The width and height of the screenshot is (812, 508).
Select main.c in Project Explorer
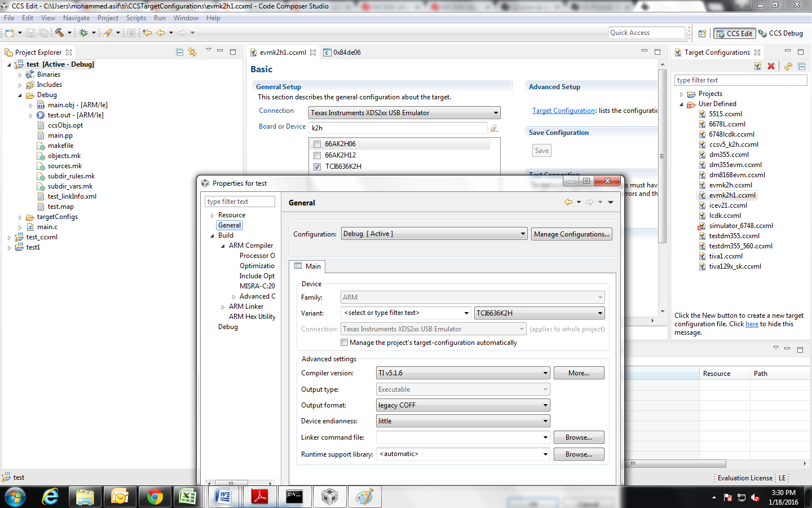pyautogui.click(x=47, y=227)
